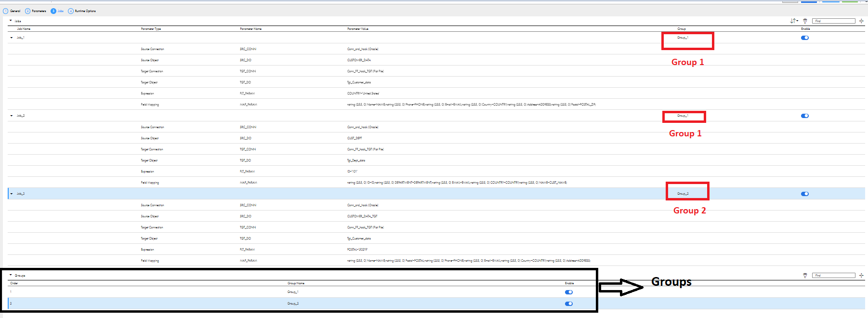868x318 pixels.
Task: Click the Parameter Value column header
Action: coord(358,29)
